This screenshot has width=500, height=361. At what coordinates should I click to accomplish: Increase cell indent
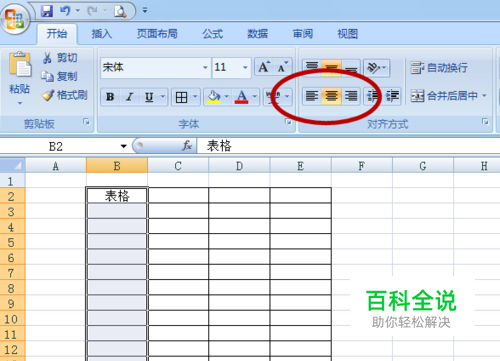point(392,97)
